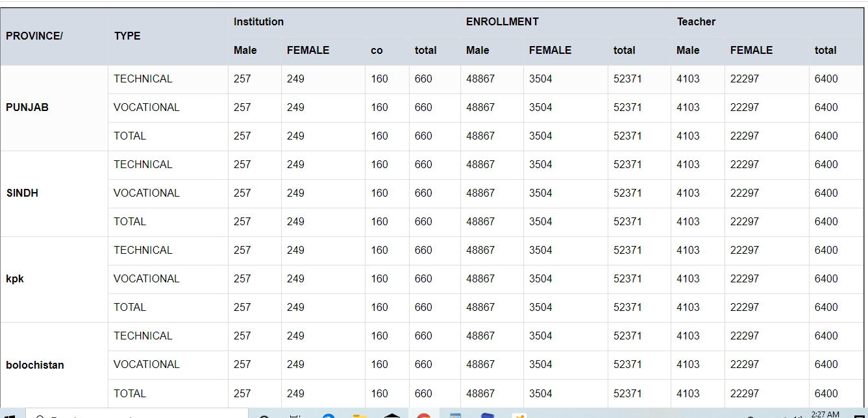Click the Institution group header
This screenshot has height=418, width=868.
(x=258, y=22)
